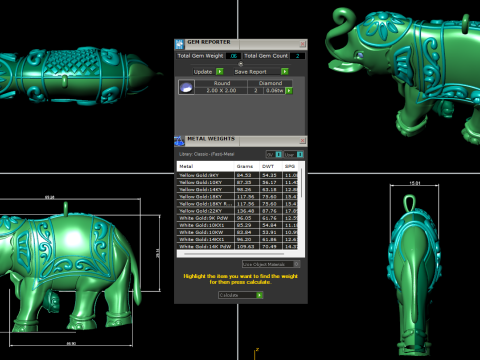Screen dimensions: 480x360
Task: Click the DWT column header
Action: coord(270,166)
